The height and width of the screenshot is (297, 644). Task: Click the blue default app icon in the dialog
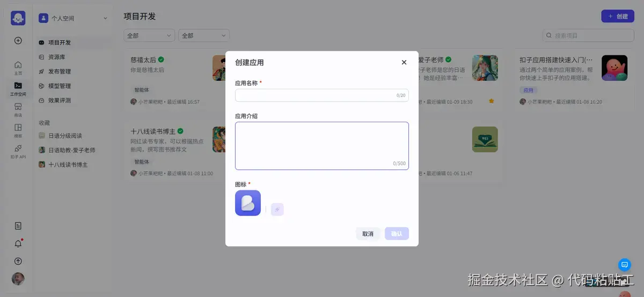tap(248, 203)
